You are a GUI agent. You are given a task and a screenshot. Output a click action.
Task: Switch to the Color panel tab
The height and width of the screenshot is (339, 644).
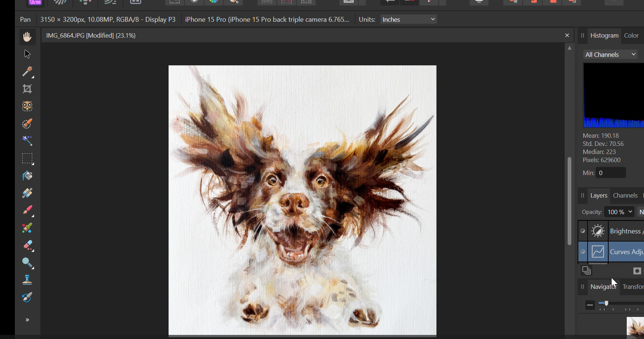pos(631,36)
